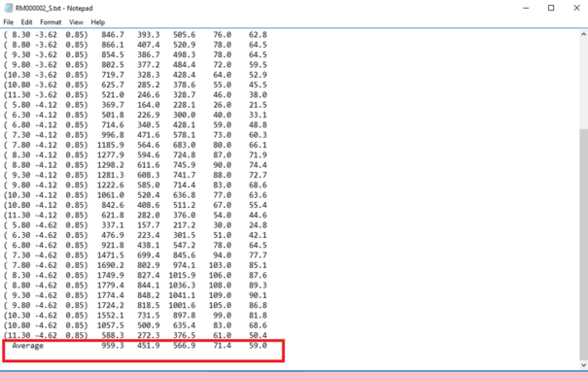Close the Notepad window
This screenshot has height=372, width=588.
click(576, 8)
